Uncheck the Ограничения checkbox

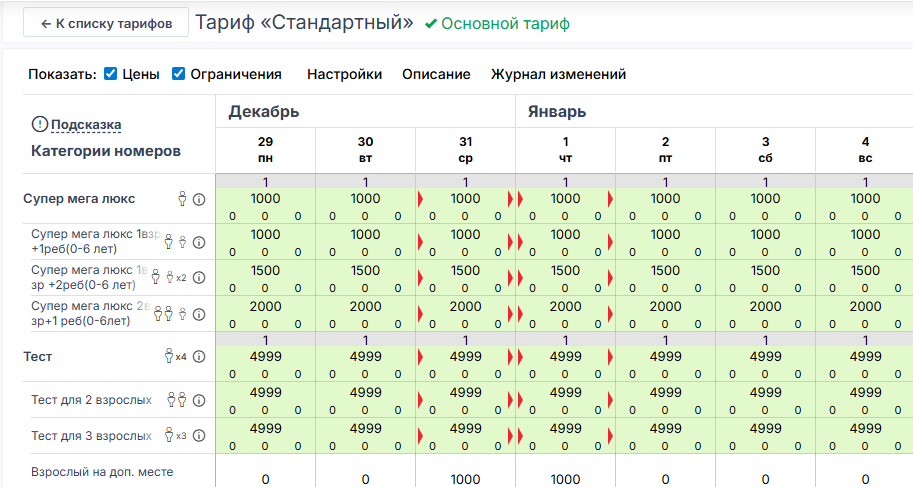[x=179, y=74]
